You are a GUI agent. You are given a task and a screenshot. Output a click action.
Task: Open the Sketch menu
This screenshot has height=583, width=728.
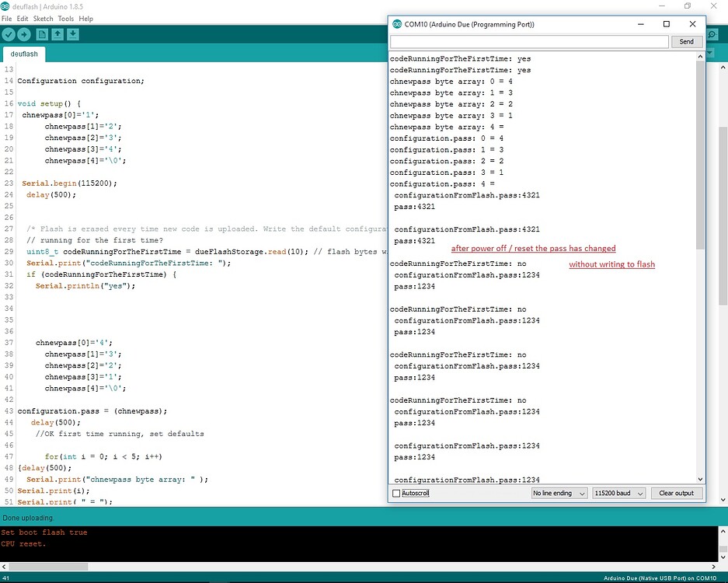(x=44, y=18)
